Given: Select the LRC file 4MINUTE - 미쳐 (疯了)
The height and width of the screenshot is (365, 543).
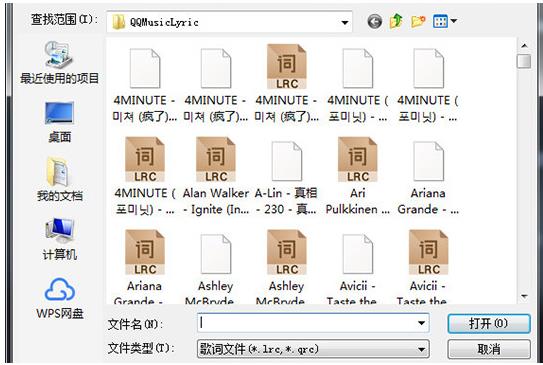Looking at the screenshot, I should [286, 84].
